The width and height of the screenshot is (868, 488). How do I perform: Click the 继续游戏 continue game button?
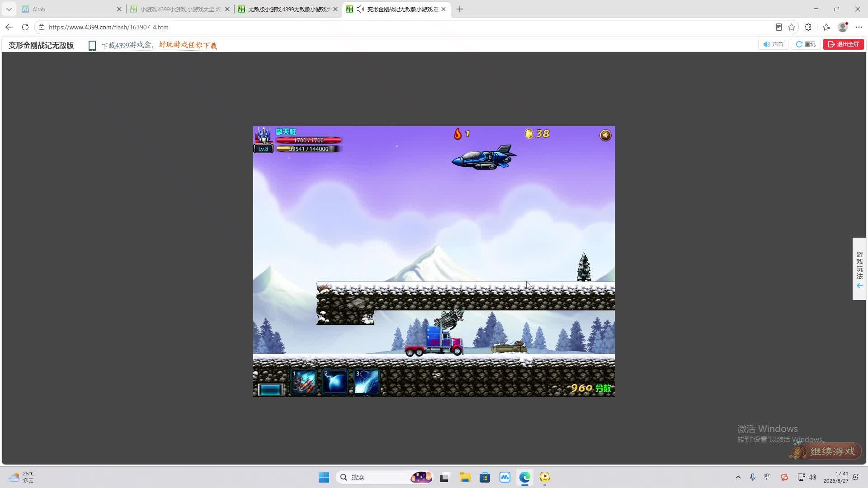tap(826, 451)
